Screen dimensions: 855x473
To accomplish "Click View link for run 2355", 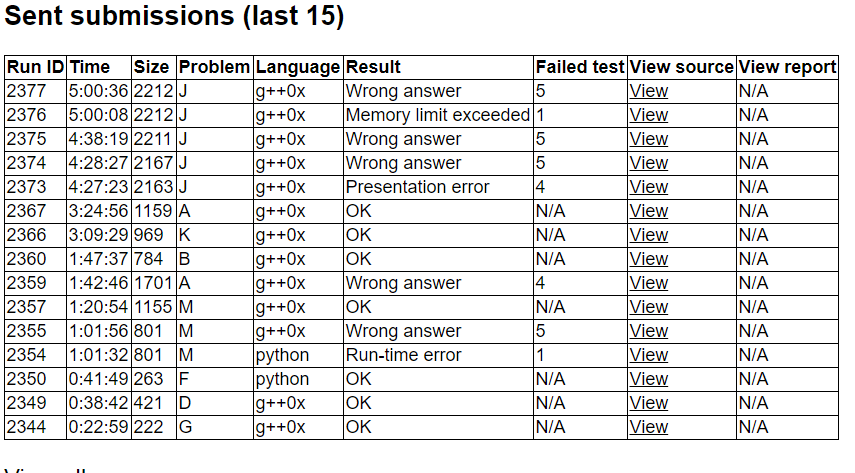I will pos(648,331).
